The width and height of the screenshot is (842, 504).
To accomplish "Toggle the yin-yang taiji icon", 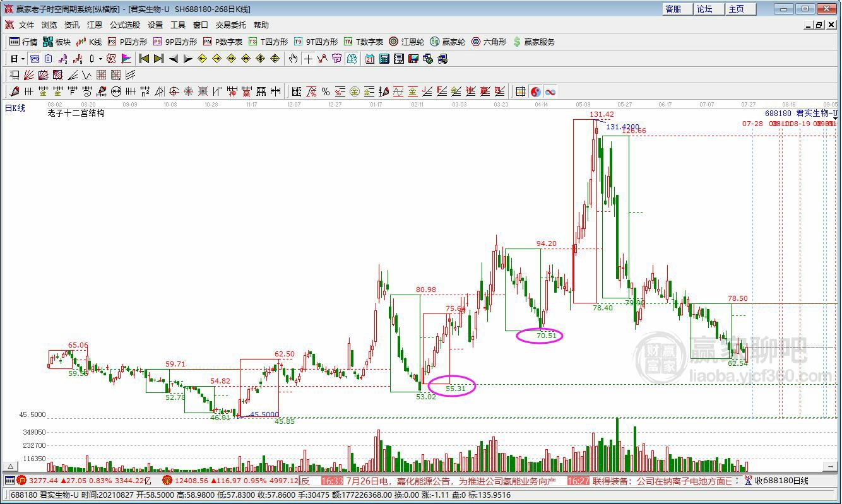I will [x=535, y=91].
